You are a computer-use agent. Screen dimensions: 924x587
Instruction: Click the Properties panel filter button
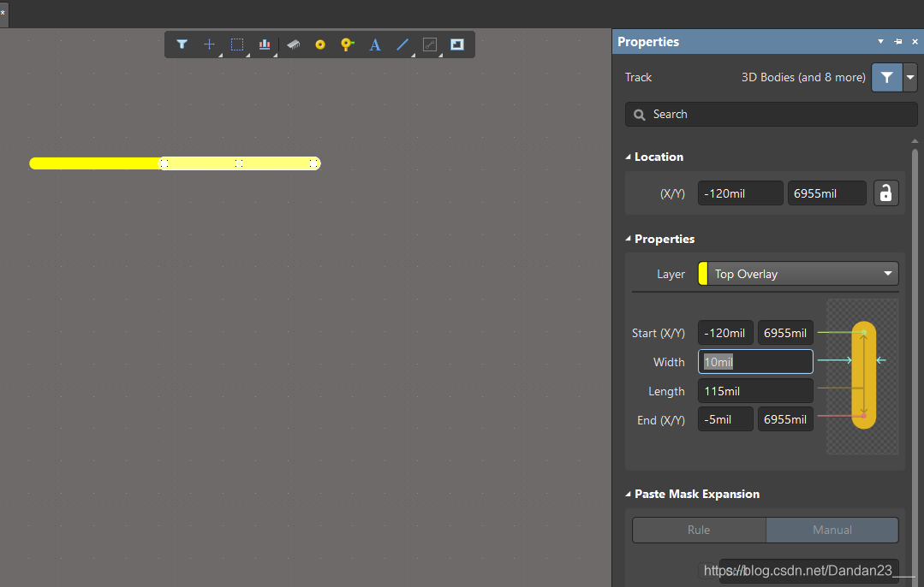887,77
